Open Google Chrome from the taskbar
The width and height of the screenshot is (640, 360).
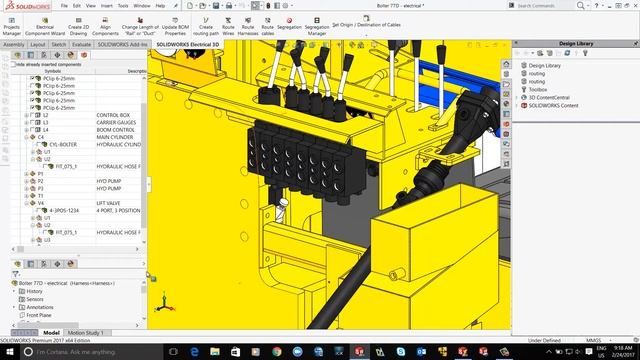tap(277, 351)
